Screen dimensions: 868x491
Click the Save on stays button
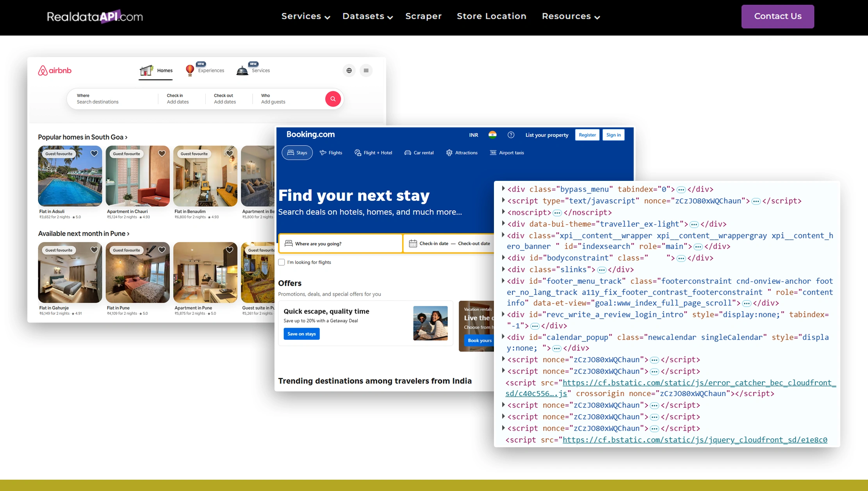tap(301, 334)
